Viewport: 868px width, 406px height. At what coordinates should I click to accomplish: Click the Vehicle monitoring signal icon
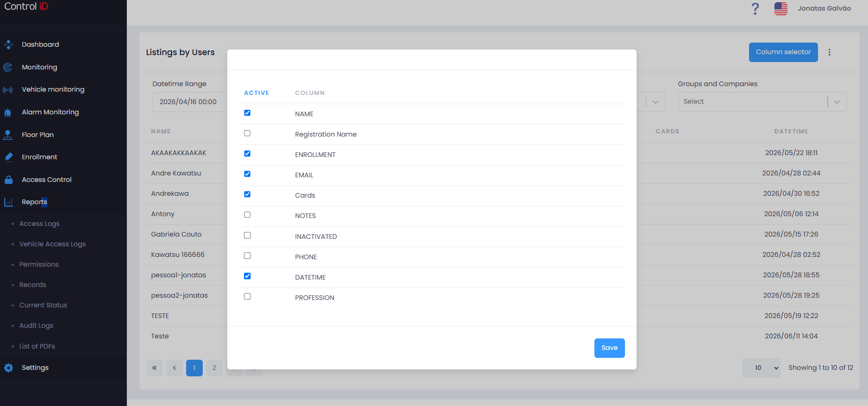(x=8, y=90)
